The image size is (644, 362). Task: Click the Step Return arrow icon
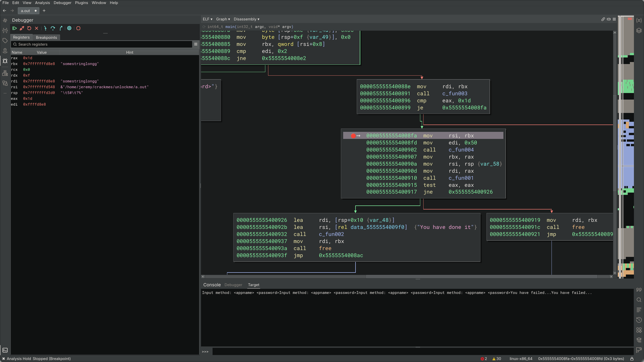(x=61, y=28)
